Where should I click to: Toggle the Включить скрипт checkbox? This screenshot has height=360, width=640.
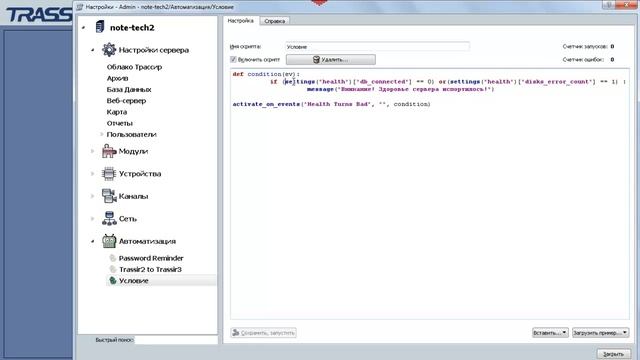pos(233,60)
